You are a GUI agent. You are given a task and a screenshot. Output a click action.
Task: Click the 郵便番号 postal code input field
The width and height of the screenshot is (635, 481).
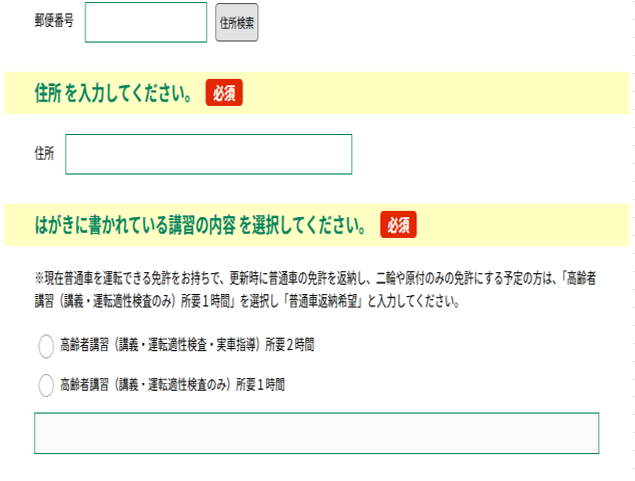146,22
